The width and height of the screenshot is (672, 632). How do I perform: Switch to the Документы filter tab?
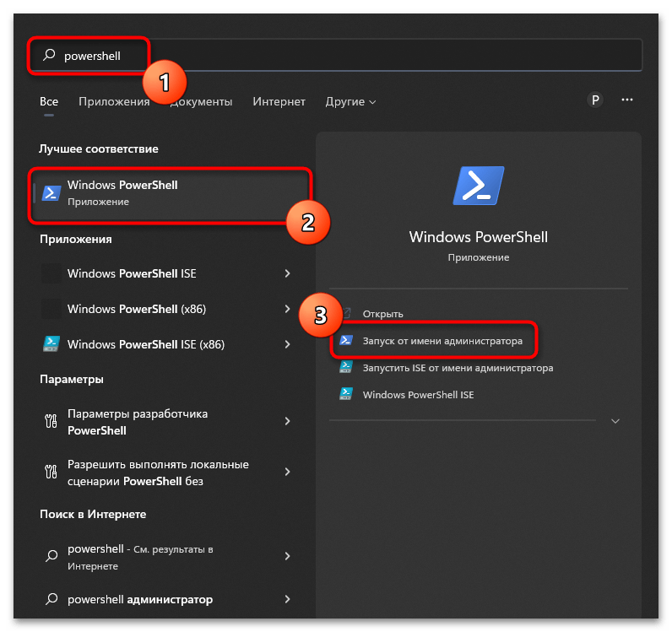point(201,101)
